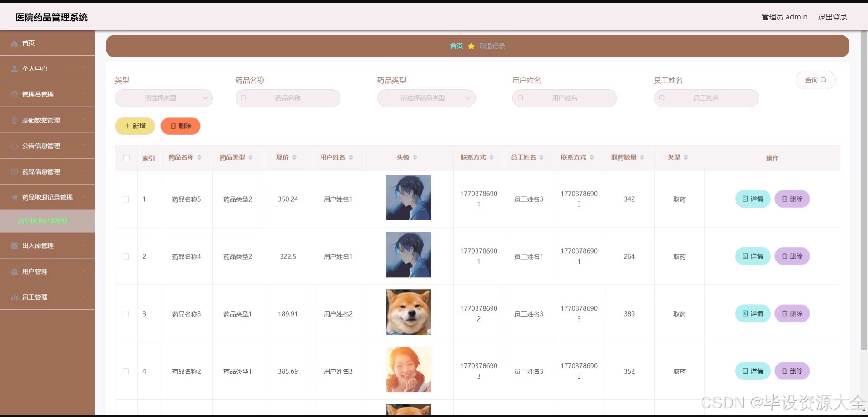Check the box for row 4 药品名称2
This screenshot has width=868, height=417.
click(x=126, y=372)
